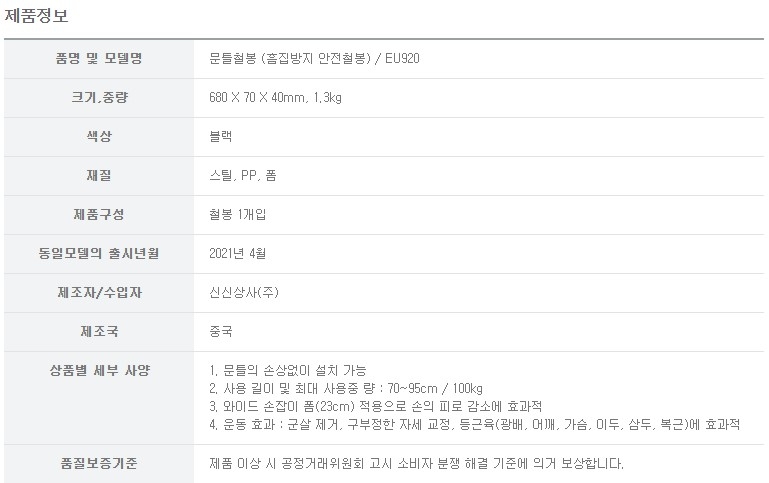Image resolution: width=769 pixels, height=483 pixels.
Task: Select the 크기,중량 label cell
Action: click(x=98, y=97)
